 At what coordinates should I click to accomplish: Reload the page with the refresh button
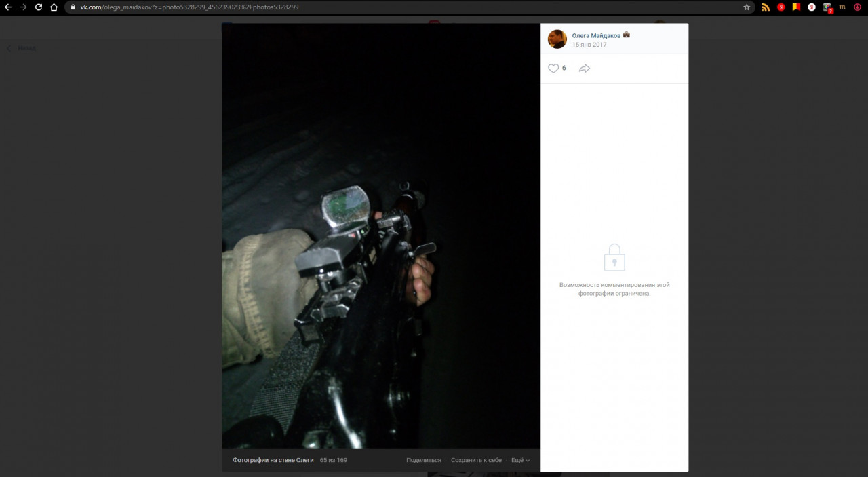point(39,7)
